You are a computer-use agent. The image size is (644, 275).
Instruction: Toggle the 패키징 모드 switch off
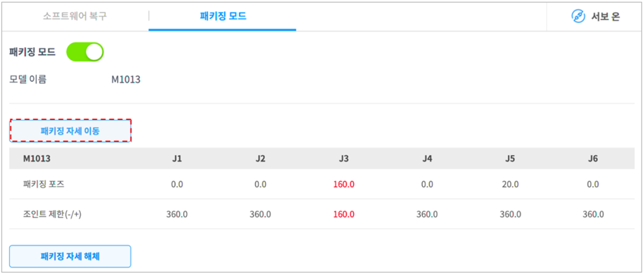(85, 52)
